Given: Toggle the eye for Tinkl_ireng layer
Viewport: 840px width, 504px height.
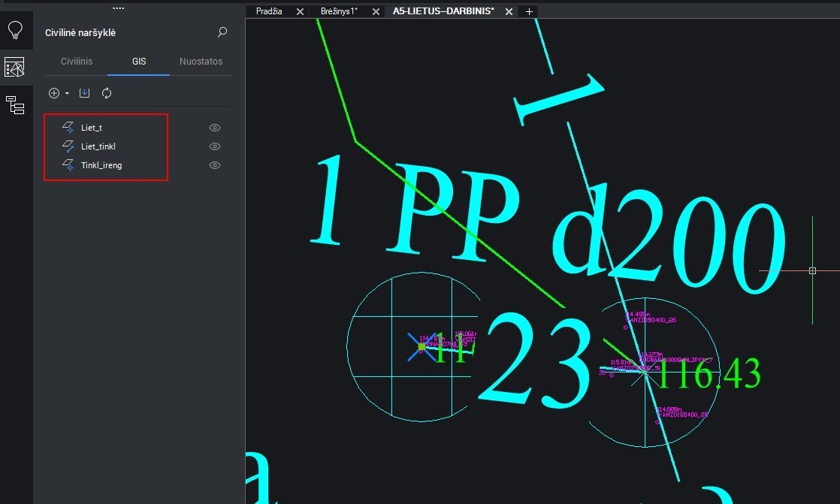Looking at the screenshot, I should [x=215, y=165].
